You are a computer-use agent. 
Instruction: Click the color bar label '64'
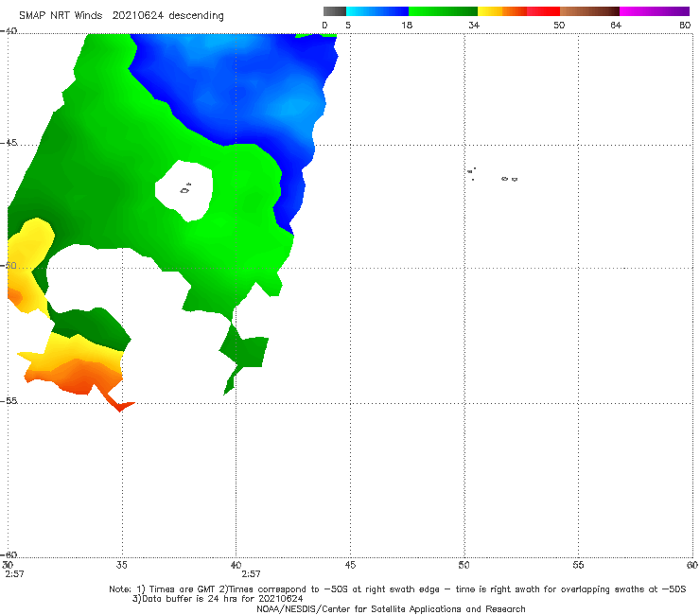[616, 25]
